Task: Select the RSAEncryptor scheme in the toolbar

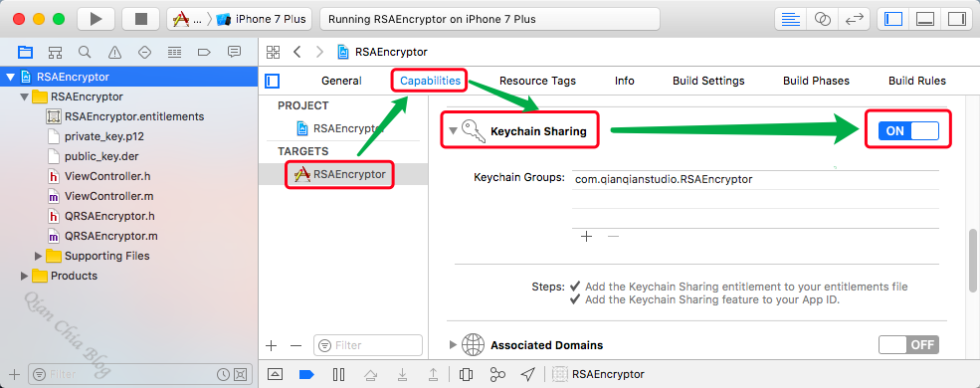Action: click(x=187, y=19)
